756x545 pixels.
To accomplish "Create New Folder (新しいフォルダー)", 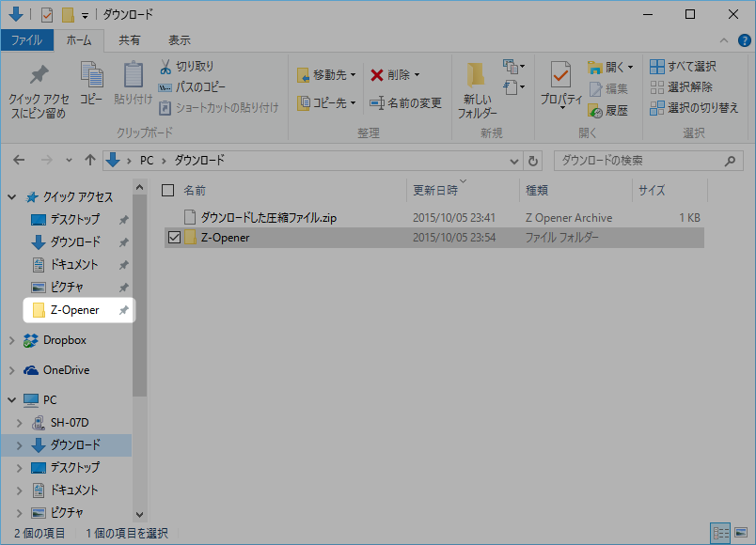I will pos(477,91).
